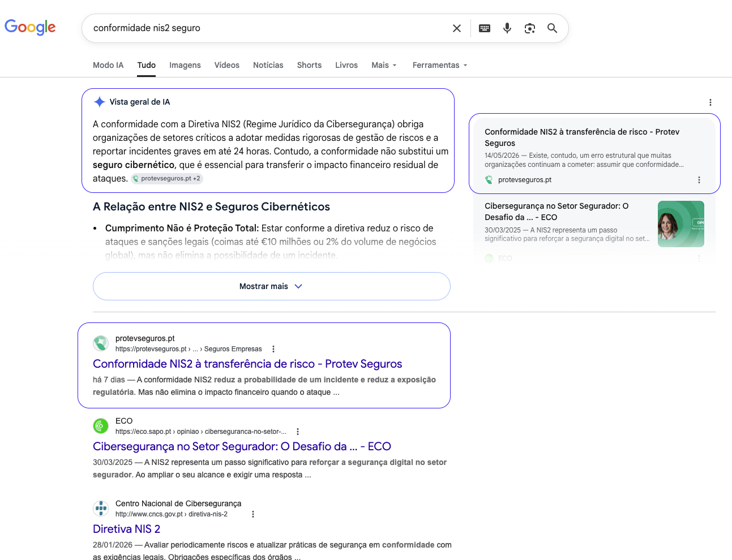Switch to the Vídeos tab

click(227, 65)
